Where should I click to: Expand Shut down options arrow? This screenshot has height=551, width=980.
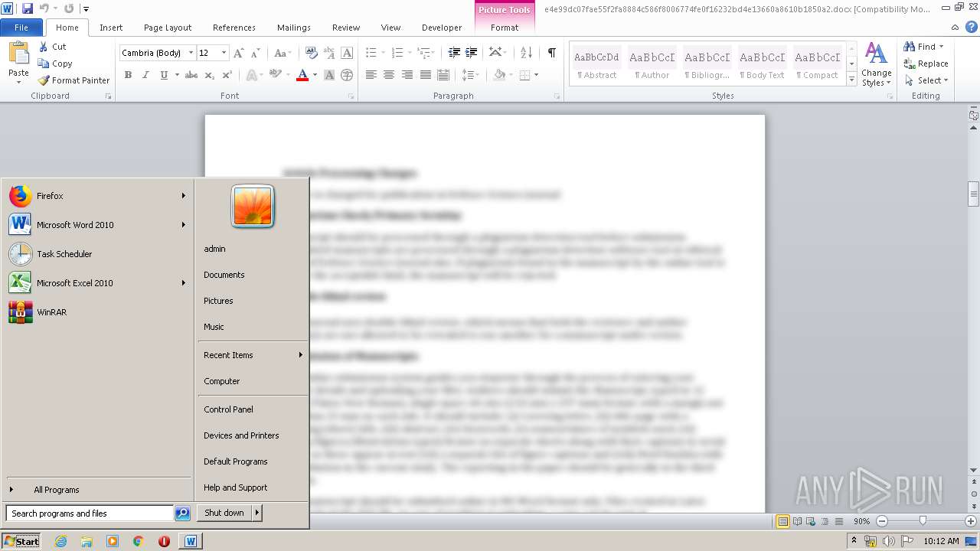(x=257, y=513)
